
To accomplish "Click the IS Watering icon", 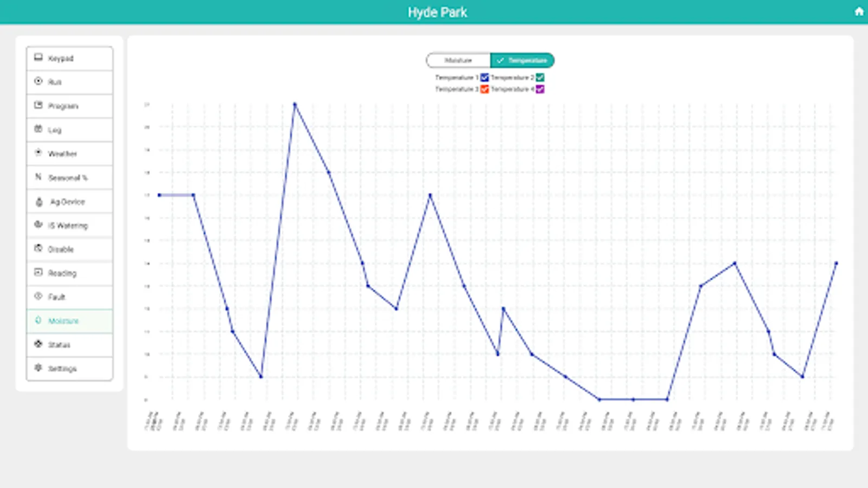I will point(38,224).
